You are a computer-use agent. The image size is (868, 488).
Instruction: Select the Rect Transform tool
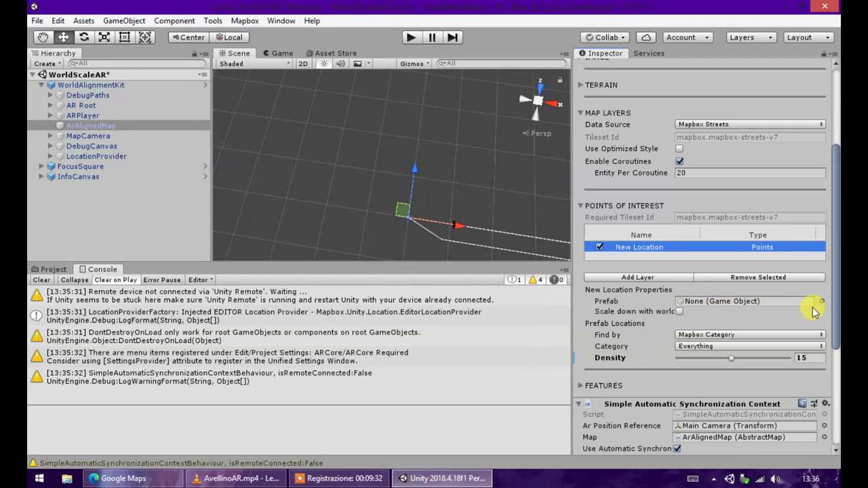click(x=124, y=37)
